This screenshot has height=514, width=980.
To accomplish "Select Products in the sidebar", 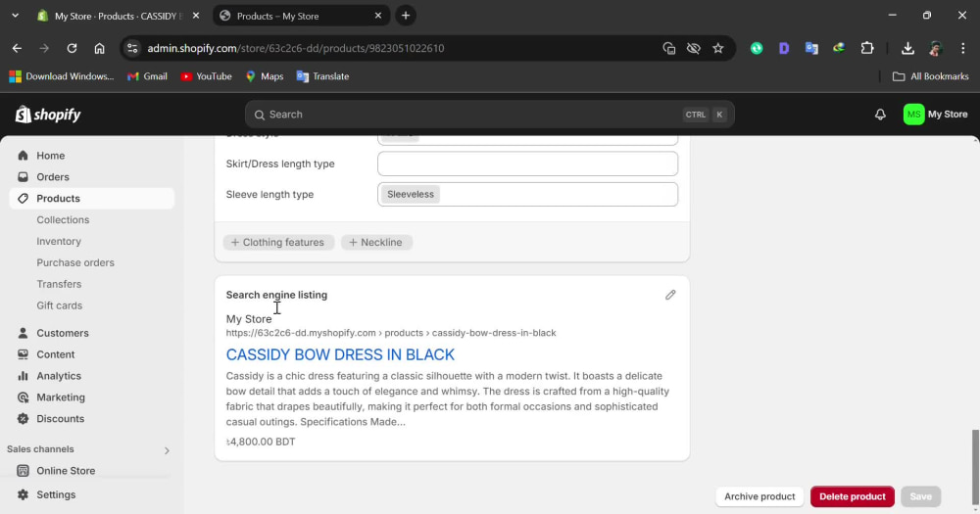I will tap(92, 198).
